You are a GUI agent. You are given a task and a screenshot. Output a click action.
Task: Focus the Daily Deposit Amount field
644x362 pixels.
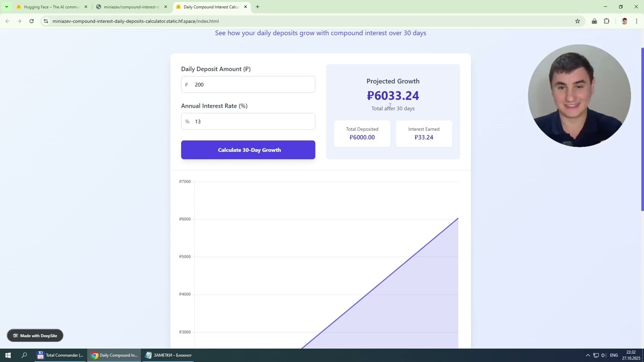pyautogui.click(x=248, y=84)
